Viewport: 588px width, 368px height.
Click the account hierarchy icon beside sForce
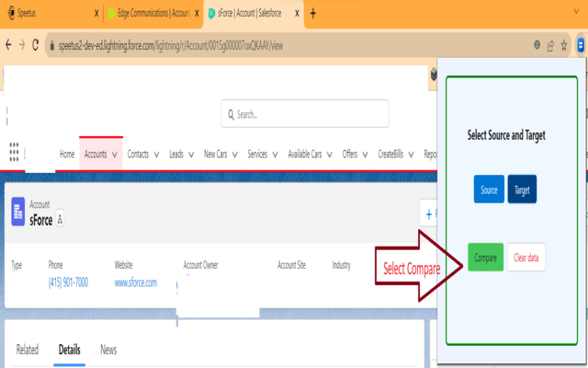(x=60, y=218)
